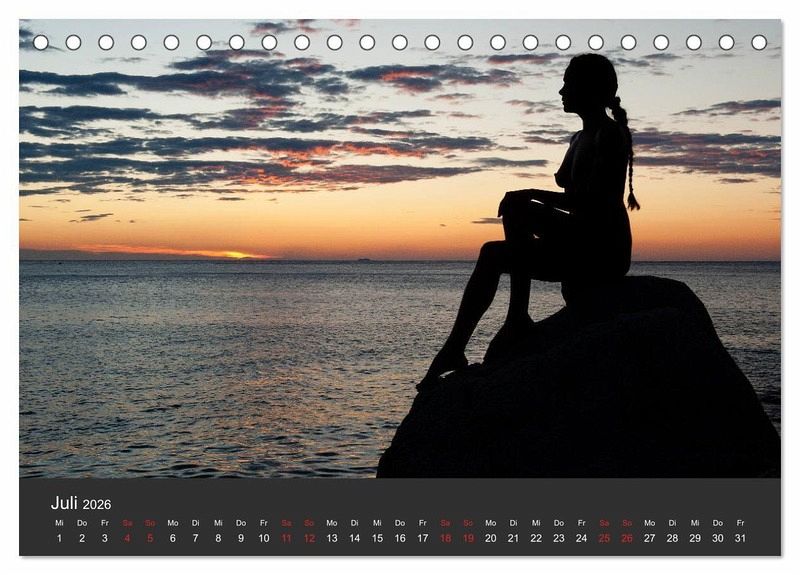Select date 22 in the calendar strip
The width and height of the screenshot is (800, 575).
[x=536, y=538]
